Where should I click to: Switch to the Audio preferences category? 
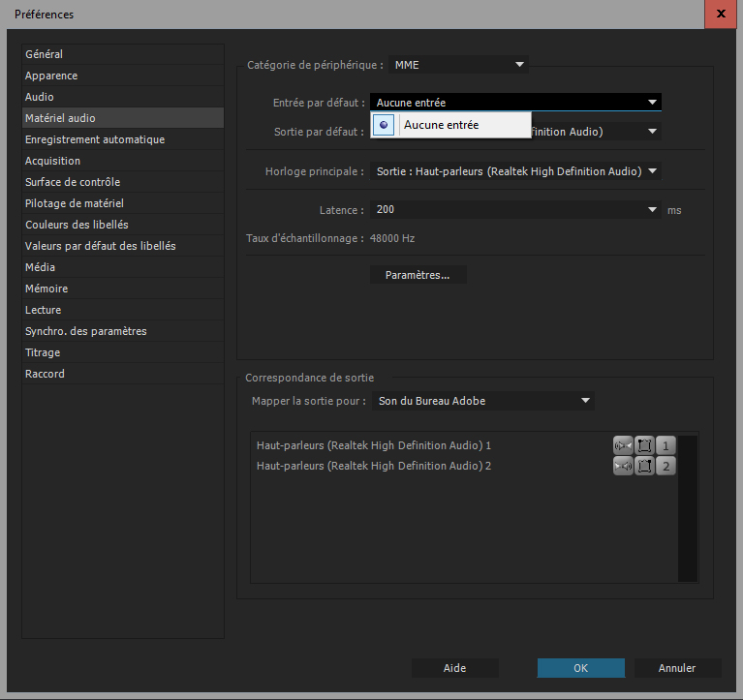[x=40, y=97]
